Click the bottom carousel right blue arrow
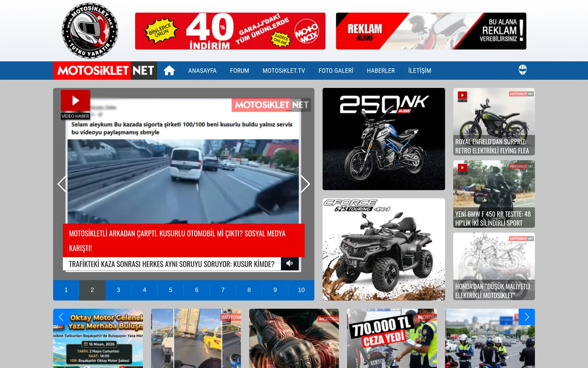The width and height of the screenshot is (588, 368). [x=527, y=317]
